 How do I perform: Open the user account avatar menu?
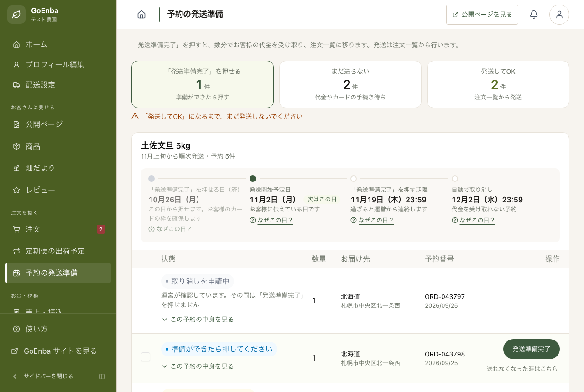(x=559, y=15)
